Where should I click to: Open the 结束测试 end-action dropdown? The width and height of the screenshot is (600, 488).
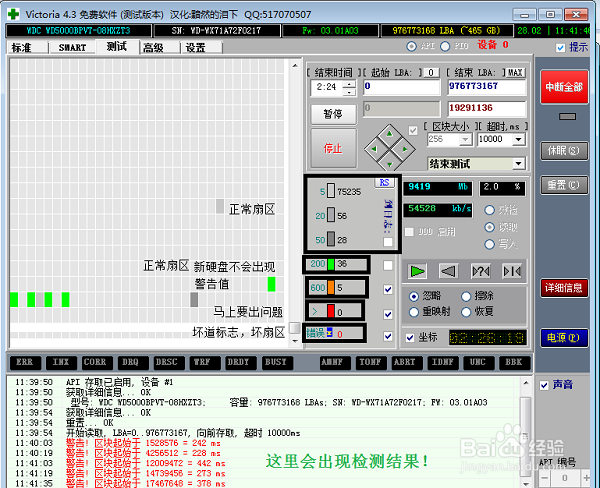(518, 163)
